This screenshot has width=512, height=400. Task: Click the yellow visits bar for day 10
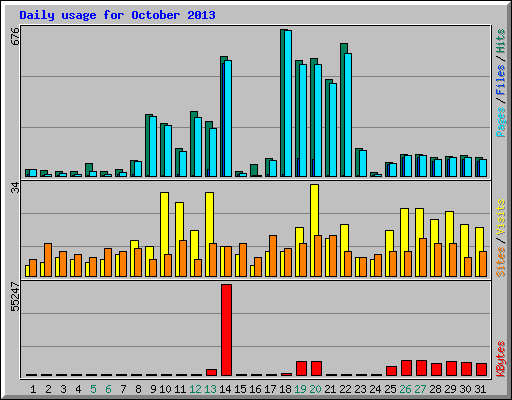pyautogui.click(x=164, y=234)
